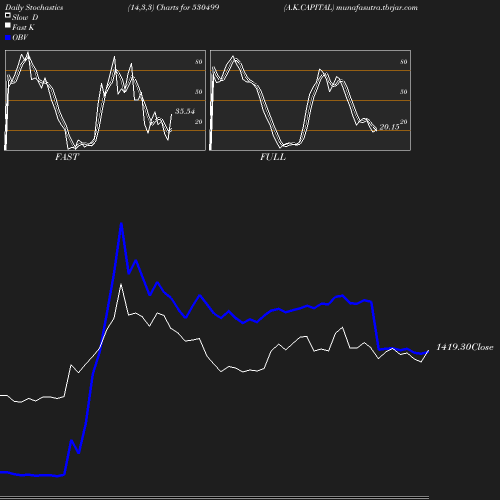This screenshot has height=500, width=500.
Task: Click the 35.54 value in FAST chart
Action: tap(185, 111)
